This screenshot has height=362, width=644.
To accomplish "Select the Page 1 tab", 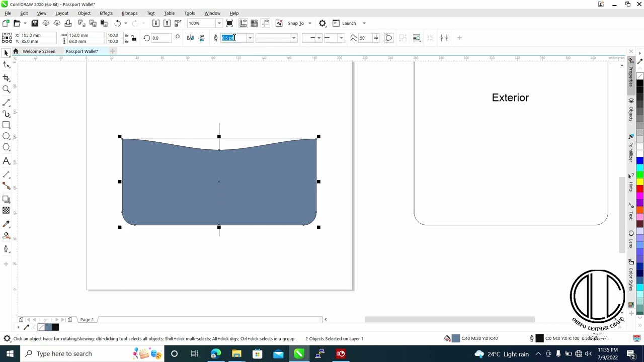I will click(87, 320).
